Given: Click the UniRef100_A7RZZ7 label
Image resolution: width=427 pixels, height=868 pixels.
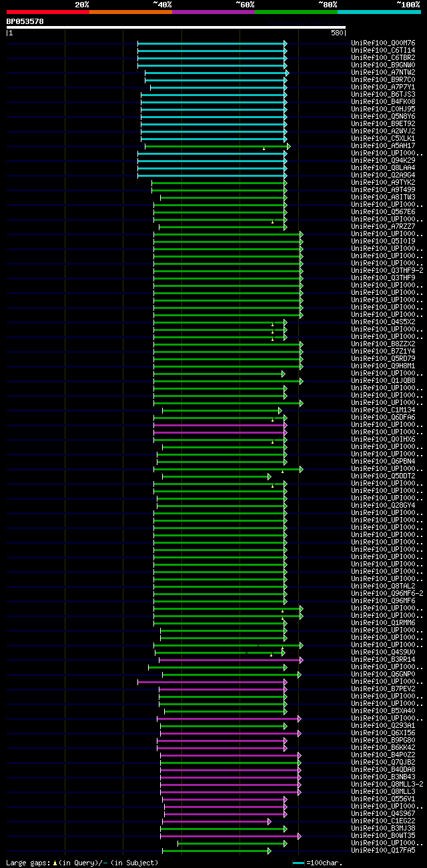Looking at the screenshot, I should pyautogui.click(x=383, y=227).
